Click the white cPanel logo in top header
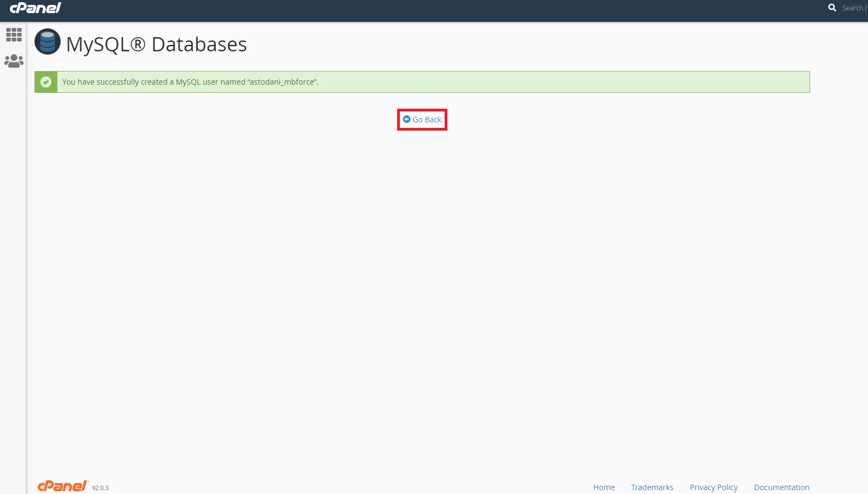 click(36, 8)
